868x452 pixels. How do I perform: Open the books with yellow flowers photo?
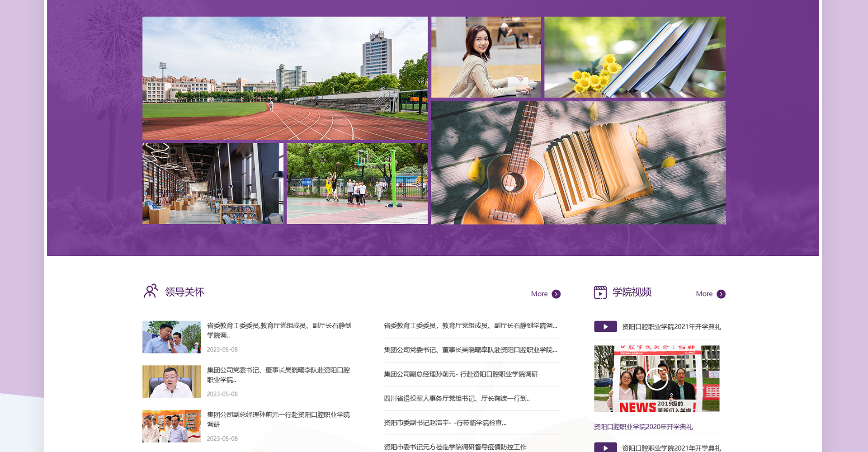pos(635,57)
